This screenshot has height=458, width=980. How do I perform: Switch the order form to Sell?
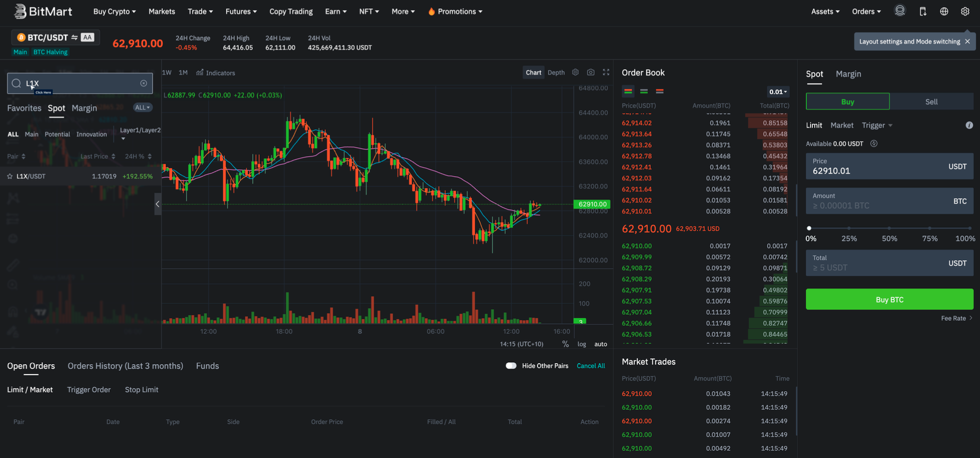[932, 101]
